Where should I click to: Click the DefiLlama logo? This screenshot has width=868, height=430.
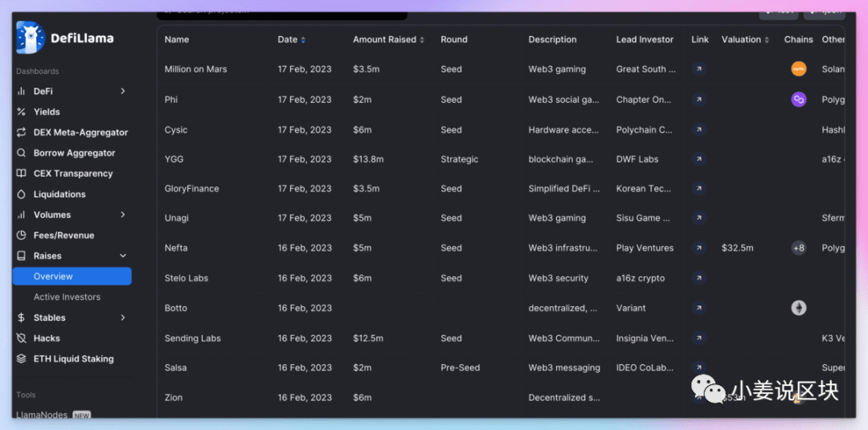[65, 39]
